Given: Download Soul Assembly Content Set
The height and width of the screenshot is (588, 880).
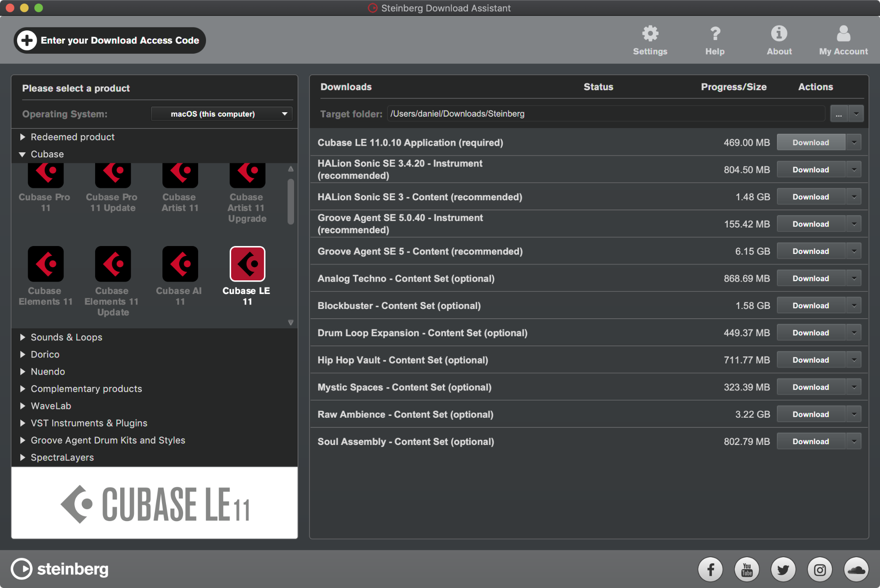Looking at the screenshot, I should (x=811, y=441).
